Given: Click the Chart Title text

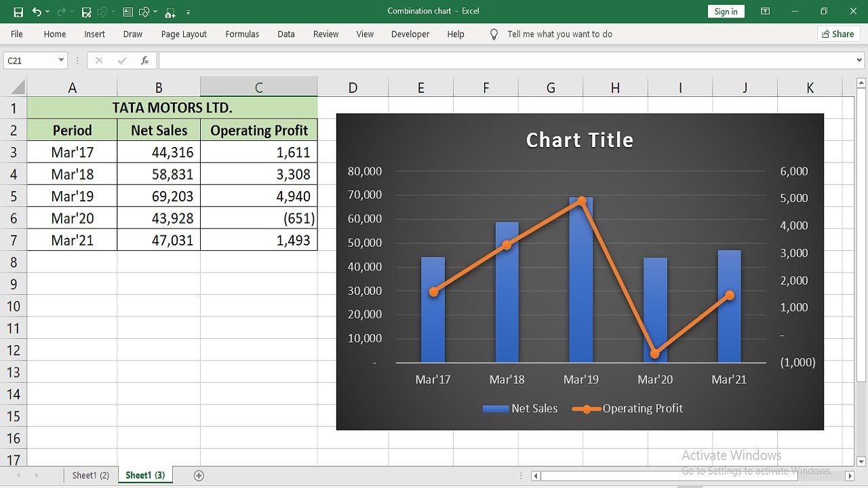Looking at the screenshot, I should tap(580, 140).
